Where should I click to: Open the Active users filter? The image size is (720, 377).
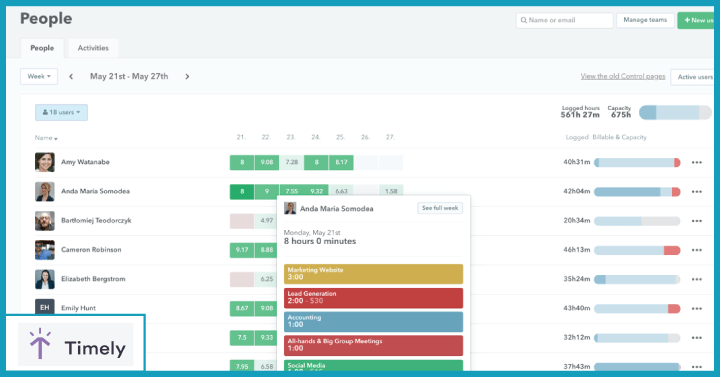tap(693, 77)
